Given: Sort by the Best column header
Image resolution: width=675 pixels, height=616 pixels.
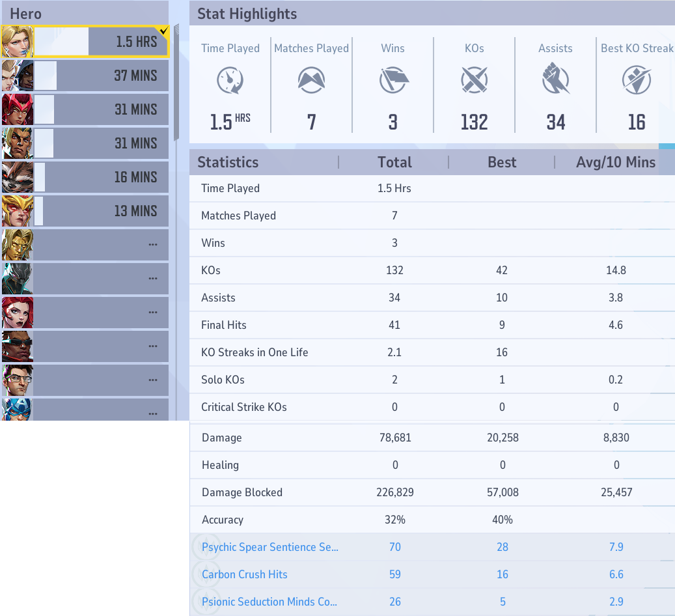Looking at the screenshot, I should [501, 162].
